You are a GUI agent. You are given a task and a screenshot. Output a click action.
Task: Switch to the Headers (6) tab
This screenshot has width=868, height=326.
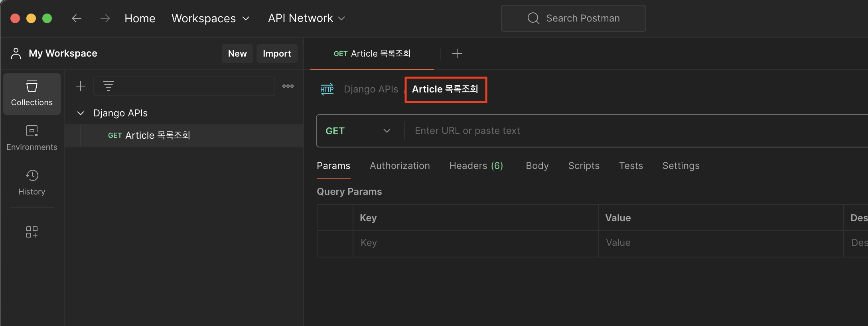coord(476,166)
